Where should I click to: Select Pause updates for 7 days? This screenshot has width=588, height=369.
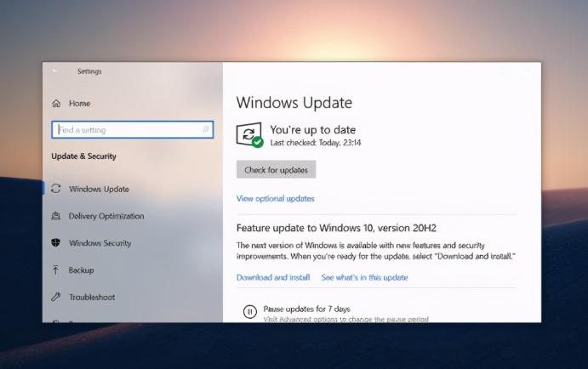(x=306, y=309)
